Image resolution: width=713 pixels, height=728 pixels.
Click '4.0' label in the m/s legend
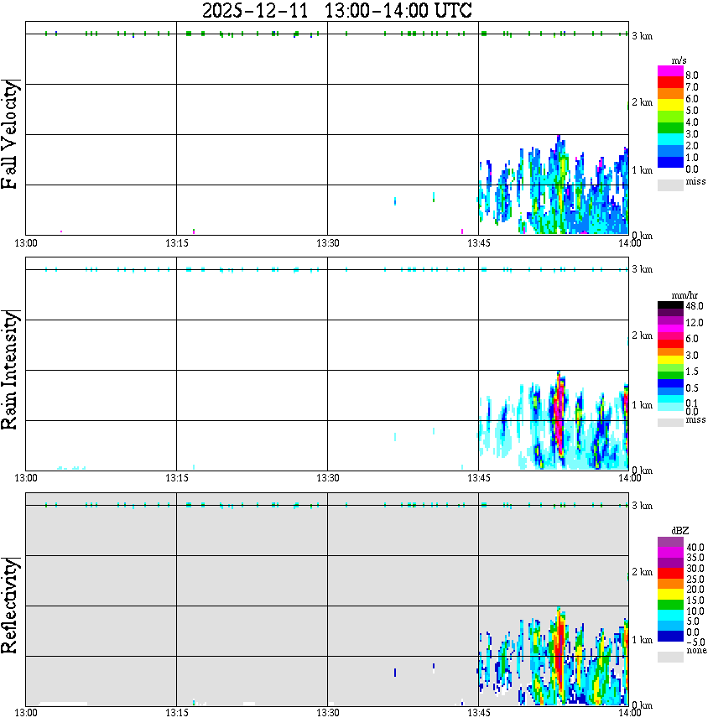tap(692, 122)
